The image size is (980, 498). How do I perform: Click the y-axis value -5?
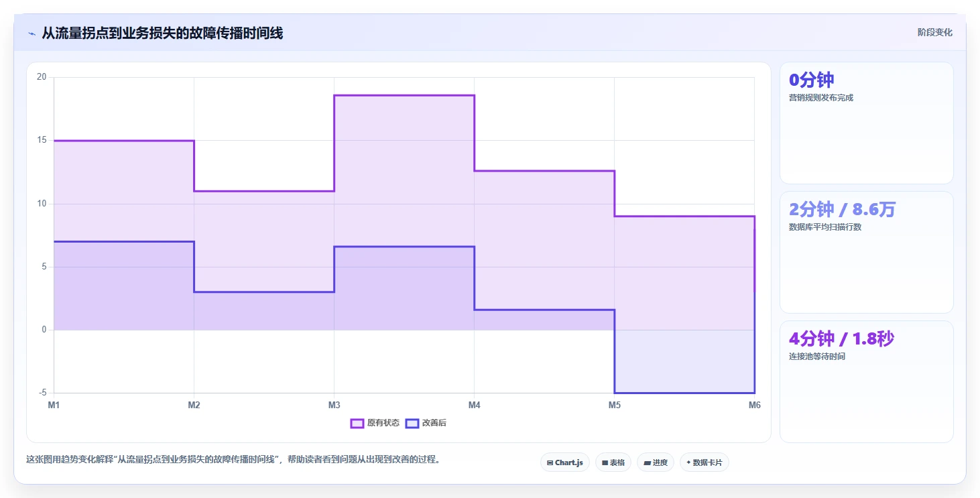pyautogui.click(x=42, y=393)
